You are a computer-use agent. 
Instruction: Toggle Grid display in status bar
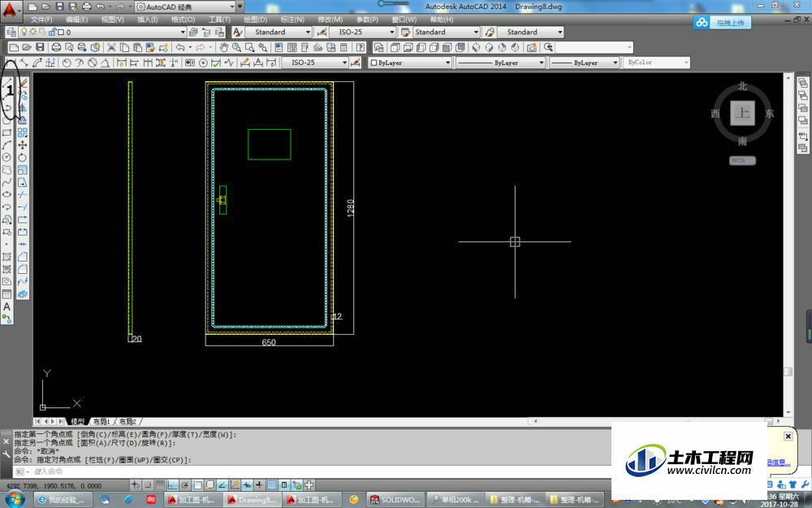pyautogui.click(x=160, y=485)
